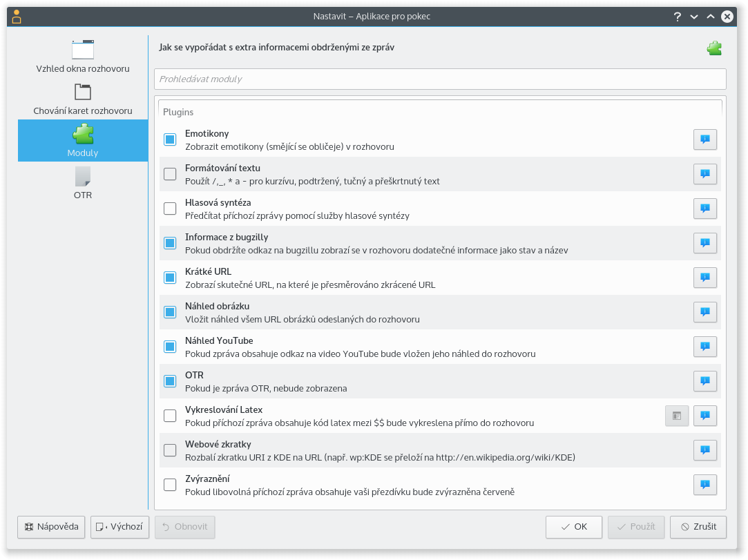Check the Zvýraznění plugin checkbox

(x=170, y=485)
